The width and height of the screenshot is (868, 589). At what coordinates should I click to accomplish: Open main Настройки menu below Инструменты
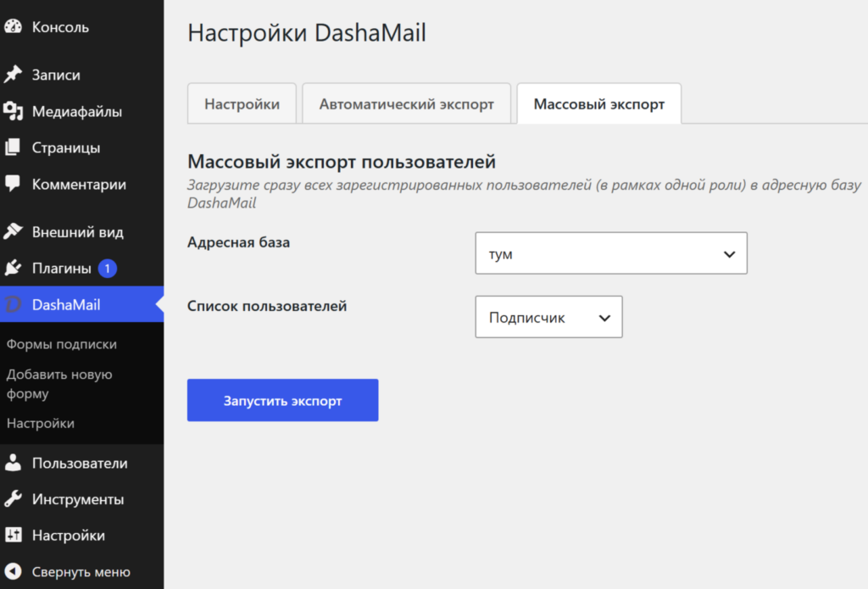82,536
